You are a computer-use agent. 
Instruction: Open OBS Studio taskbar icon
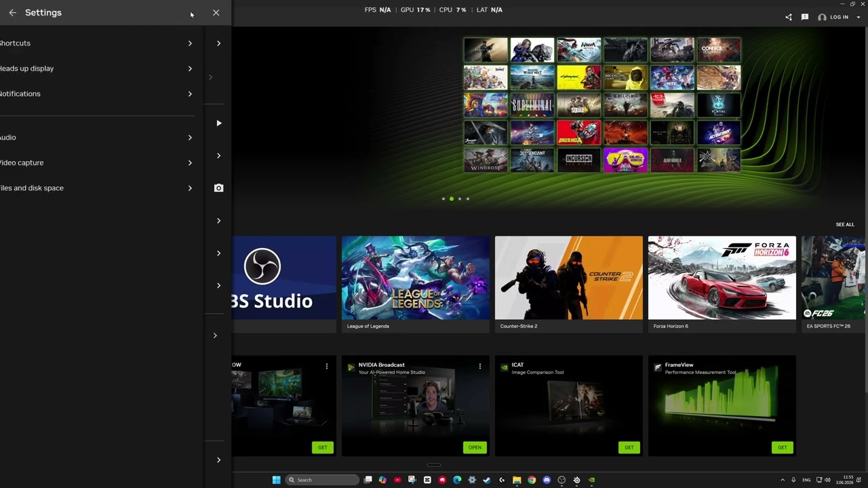[x=561, y=480]
